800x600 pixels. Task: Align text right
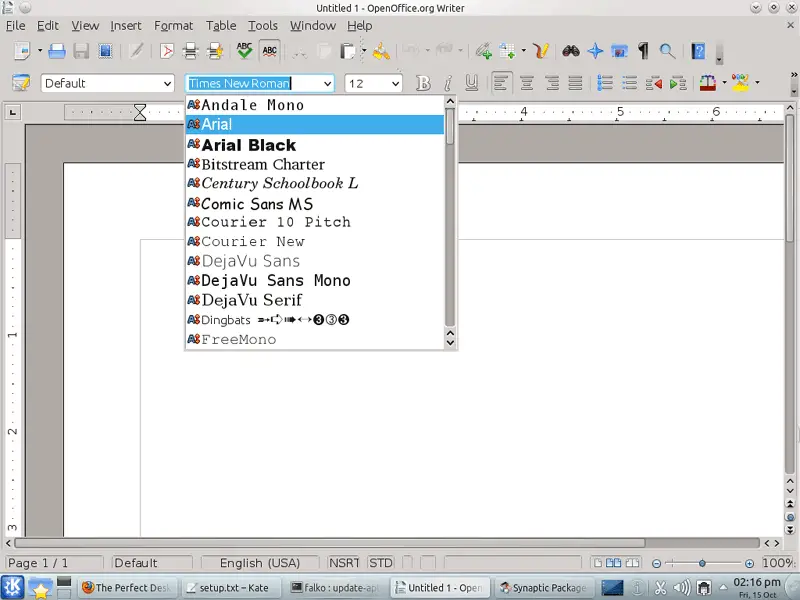[x=552, y=83]
